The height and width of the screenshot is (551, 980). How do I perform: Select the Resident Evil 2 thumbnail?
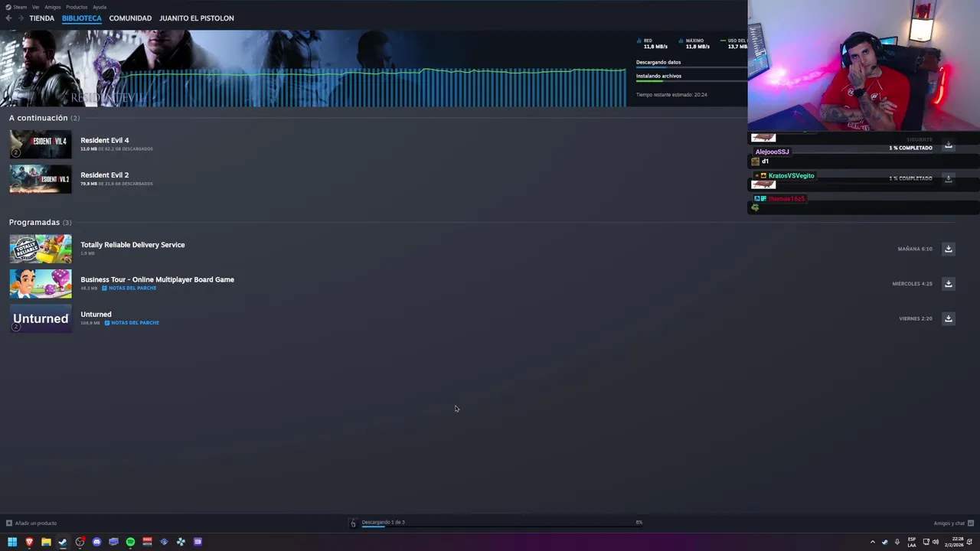point(41,179)
